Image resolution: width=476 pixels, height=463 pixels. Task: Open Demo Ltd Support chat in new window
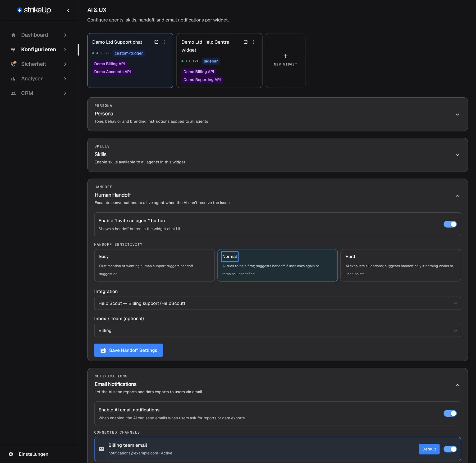(x=156, y=42)
